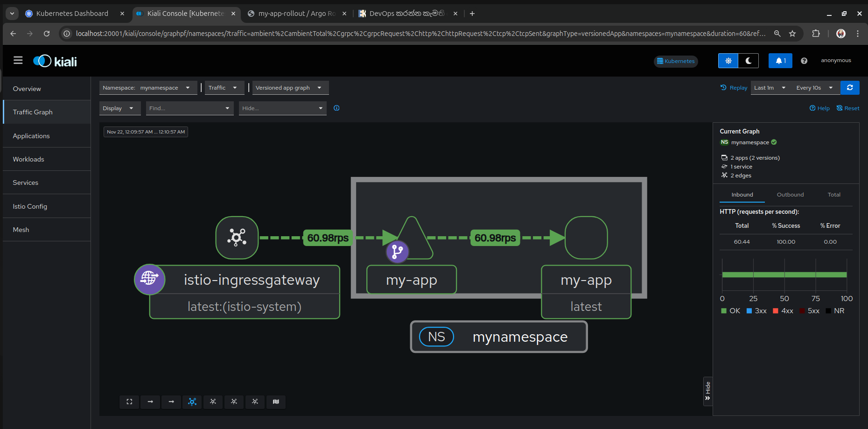Expand the Hide field dropdown arrow

321,108
